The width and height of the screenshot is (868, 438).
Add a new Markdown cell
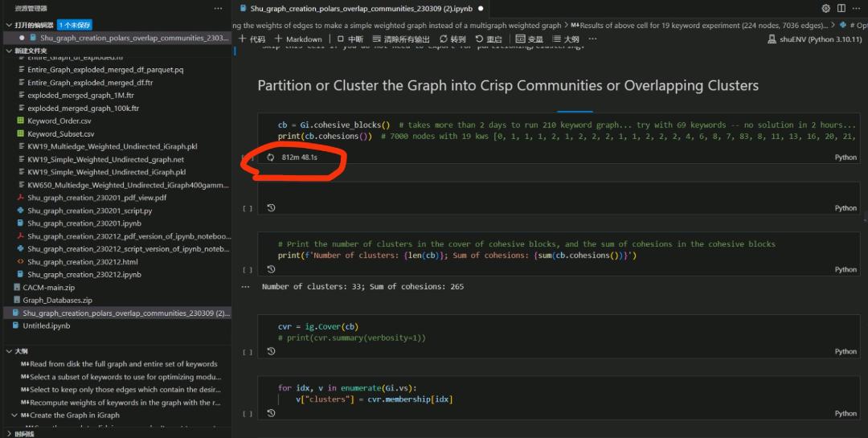(x=298, y=39)
